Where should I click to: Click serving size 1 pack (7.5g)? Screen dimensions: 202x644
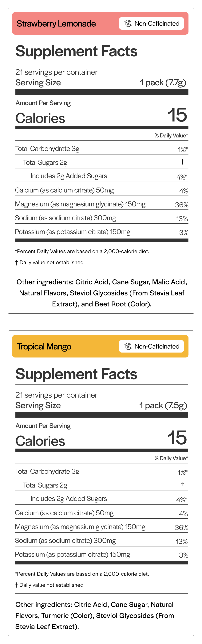pos(163,405)
